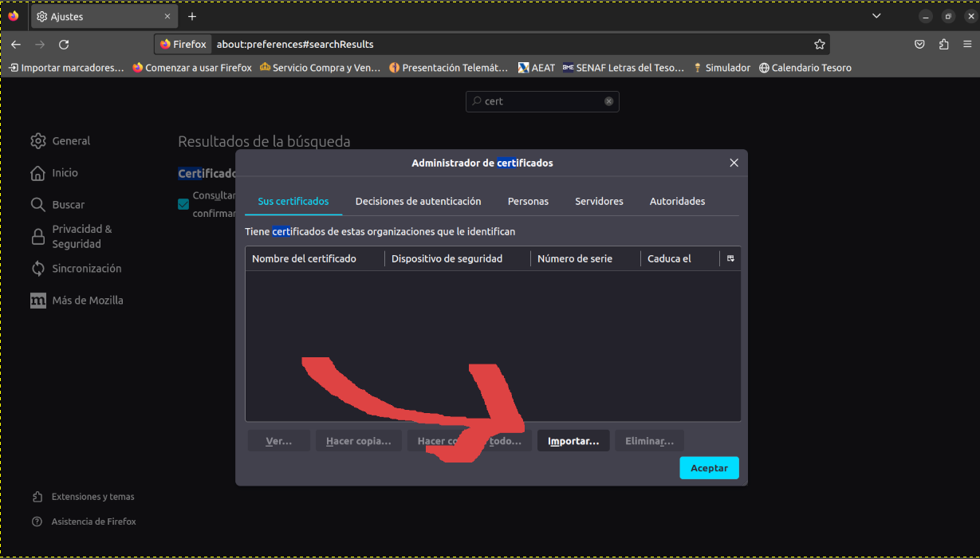
Task: Bookmark page with the star icon
Action: (x=819, y=45)
